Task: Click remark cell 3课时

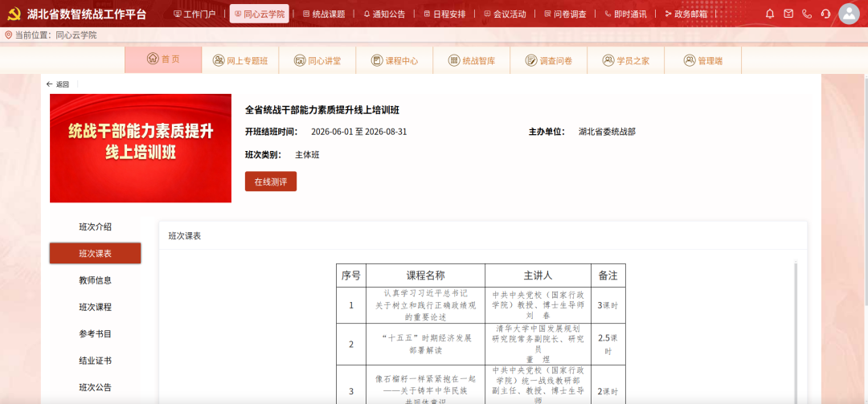Action: tap(608, 305)
